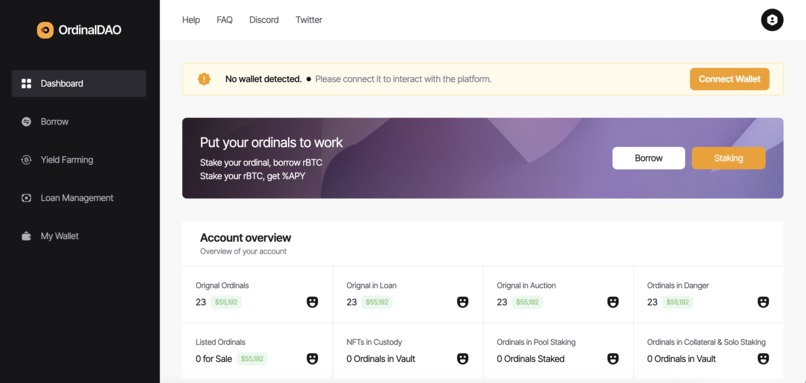The image size is (806, 383).
Task: Click the Yield Farming icon in sidebar
Action: pyautogui.click(x=26, y=160)
